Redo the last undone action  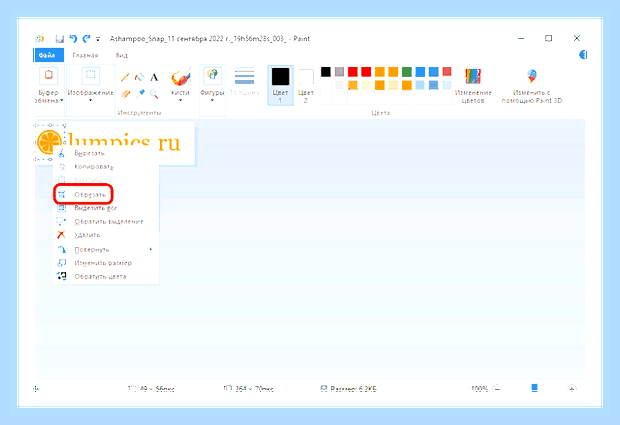[86, 38]
